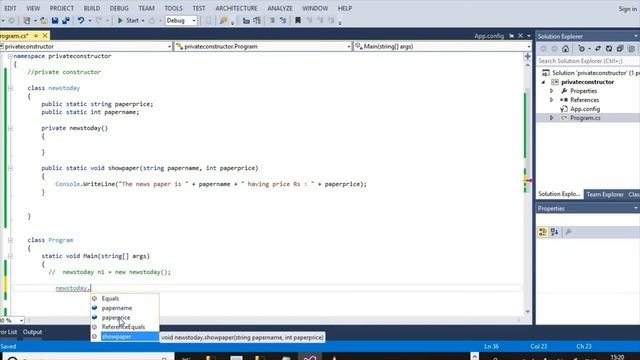
Task: Open the Output tab at the bottom
Action: pos(32,332)
